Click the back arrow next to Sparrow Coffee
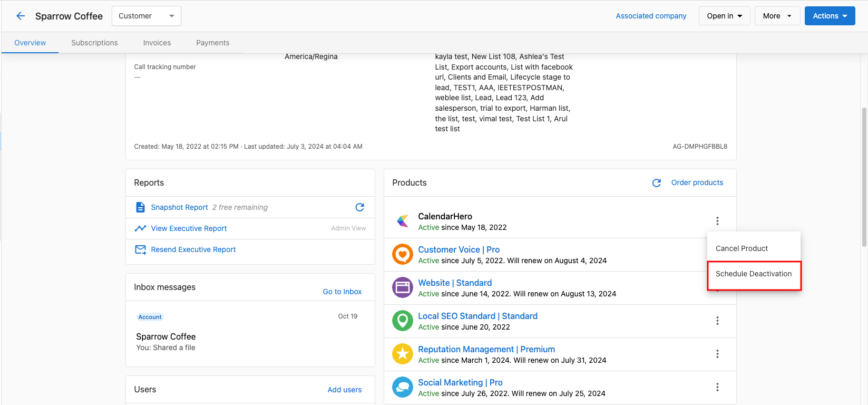 21,16
